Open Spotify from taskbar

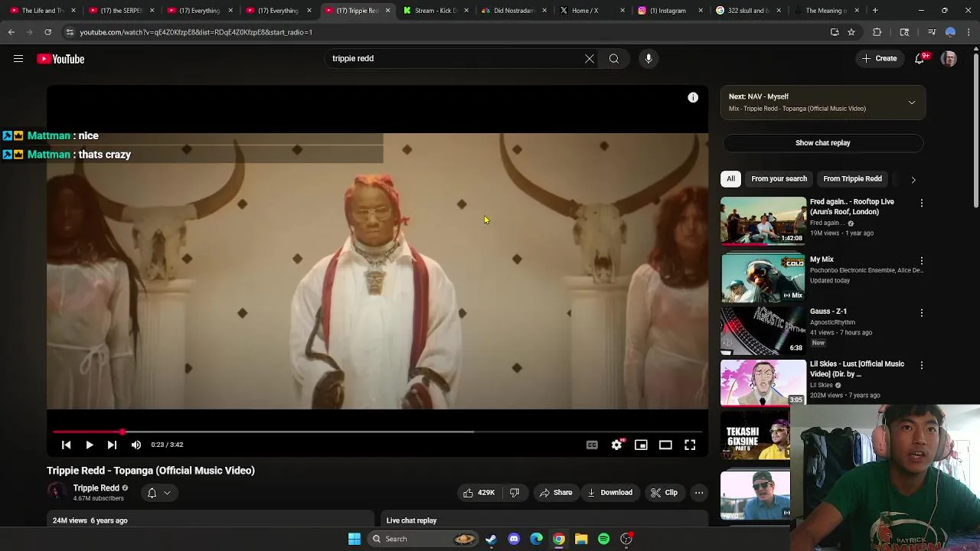pos(604,539)
